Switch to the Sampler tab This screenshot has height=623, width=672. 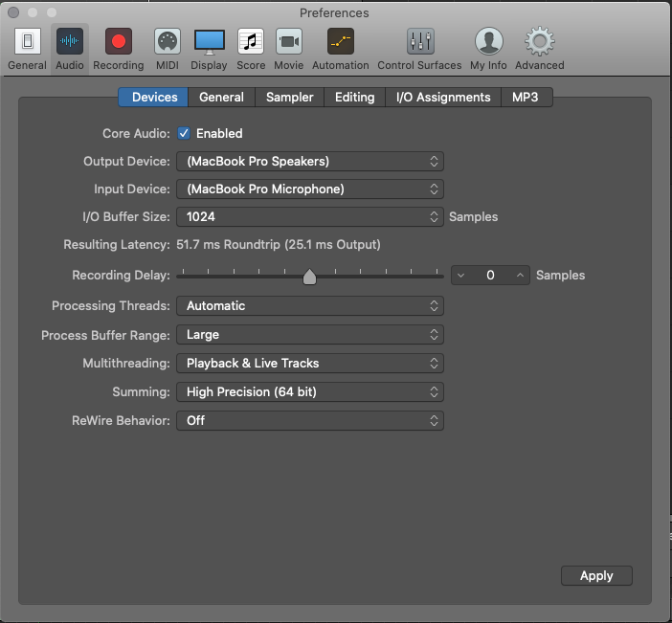click(x=290, y=98)
